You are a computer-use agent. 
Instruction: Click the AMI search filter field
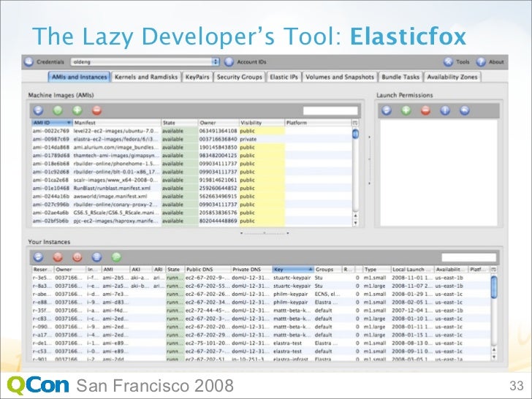pos(330,110)
